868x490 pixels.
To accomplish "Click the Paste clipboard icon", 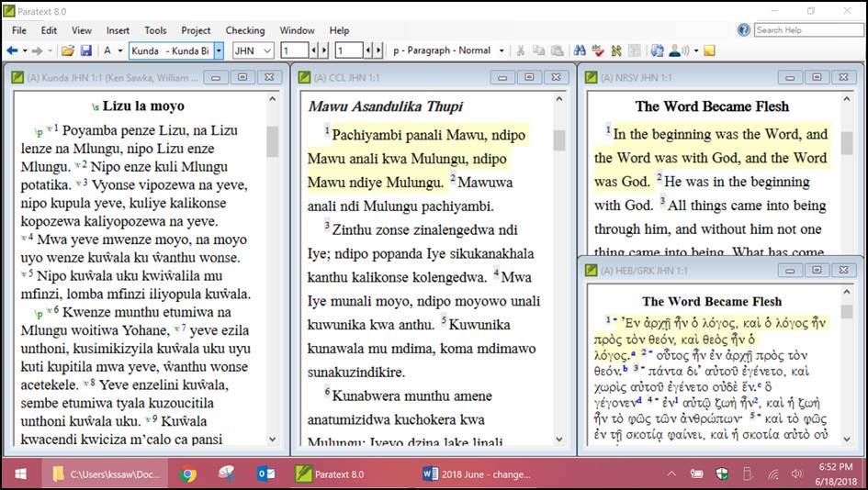I will pos(558,50).
